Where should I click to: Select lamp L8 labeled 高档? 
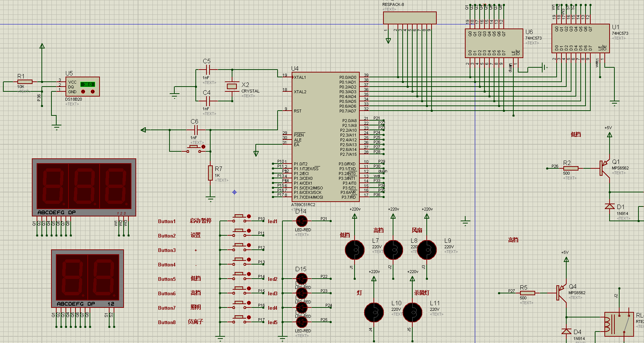(x=393, y=250)
